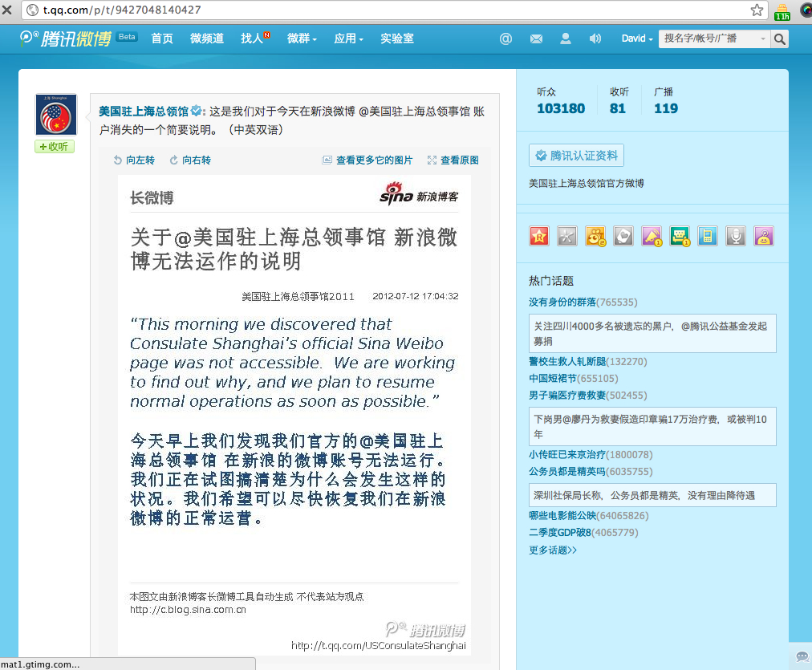Click the gray microphone badge icon
The height and width of the screenshot is (670, 812).
(x=735, y=236)
